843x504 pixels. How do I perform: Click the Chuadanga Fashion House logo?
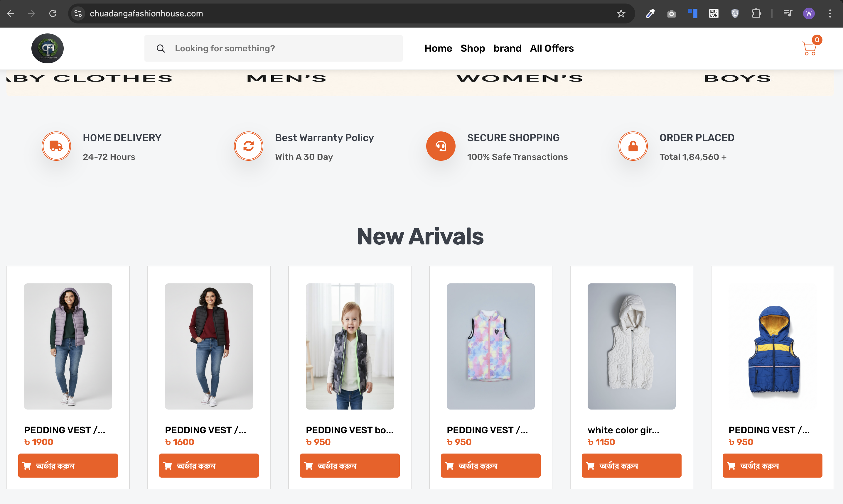coord(47,48)
